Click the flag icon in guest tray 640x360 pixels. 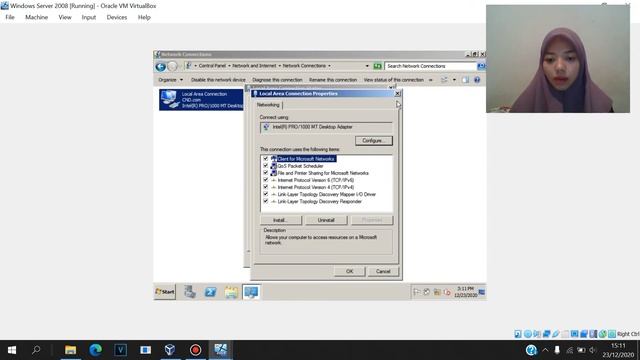[416, 292]
